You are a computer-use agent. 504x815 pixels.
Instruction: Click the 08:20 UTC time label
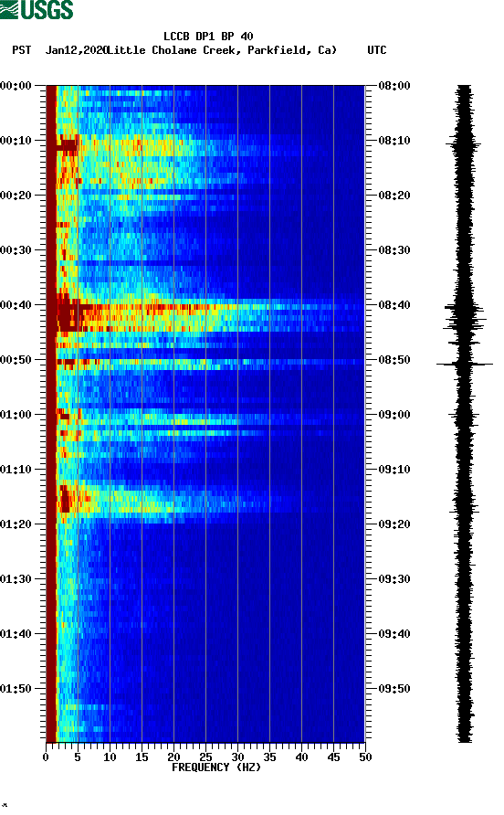394,196
